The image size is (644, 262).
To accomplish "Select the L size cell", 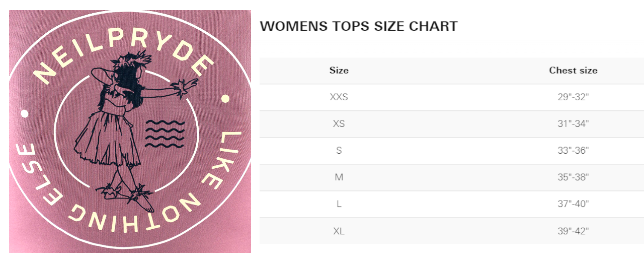I will [x=339, y=204].
